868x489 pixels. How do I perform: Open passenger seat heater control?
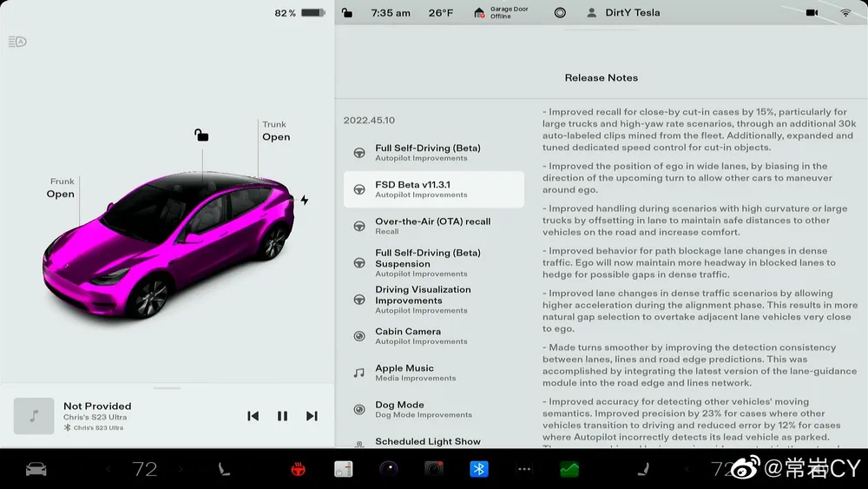click(x=644, y=470)
